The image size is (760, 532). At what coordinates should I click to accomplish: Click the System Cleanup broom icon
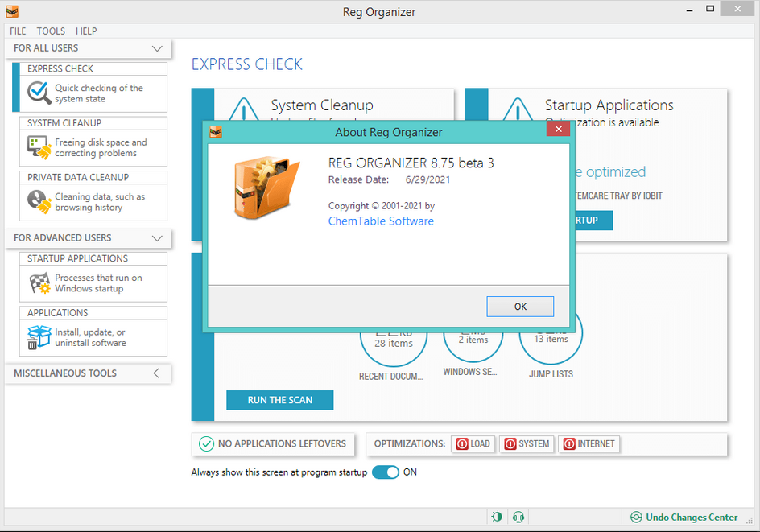click(x=39, y=147)
